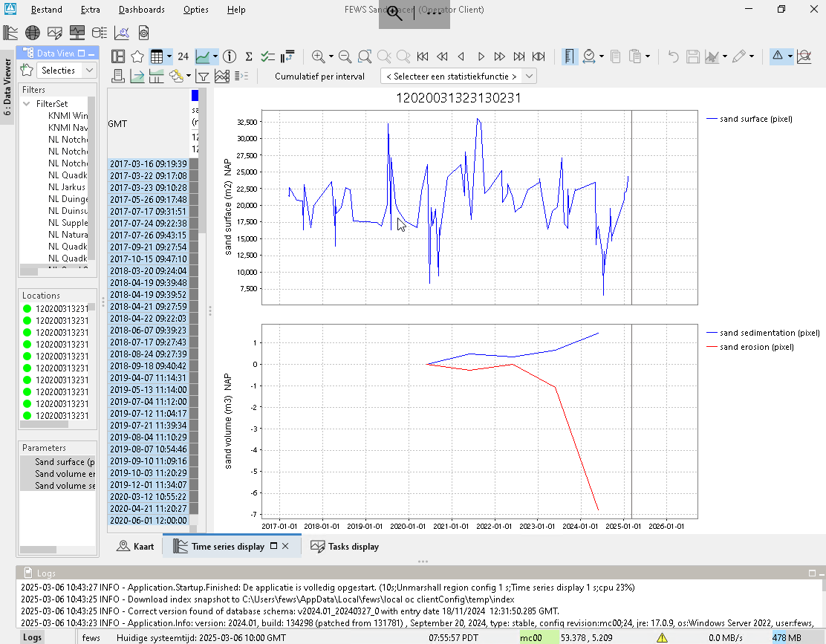Zoom in on the chart with magnifier

[x=318, y=56]
